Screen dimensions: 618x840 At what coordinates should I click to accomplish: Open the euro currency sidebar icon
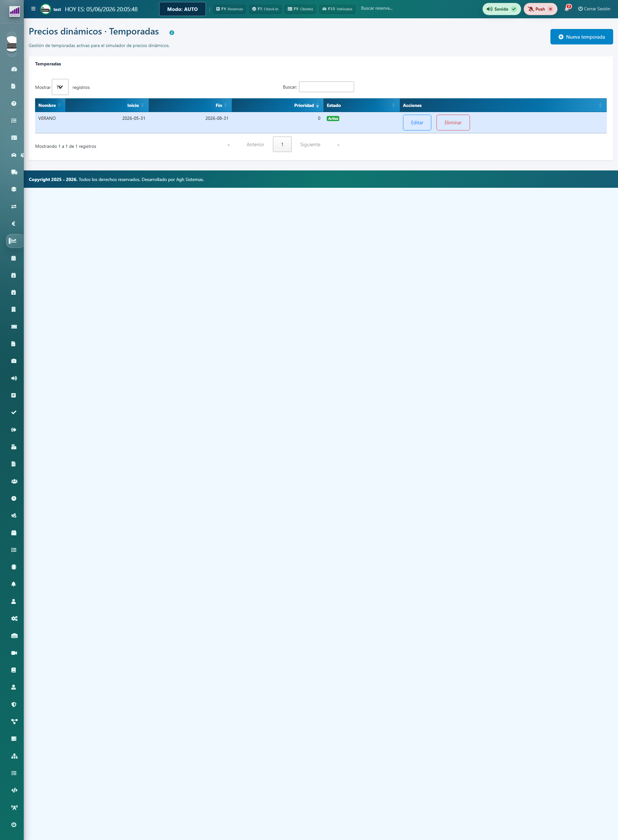[14, 224]
